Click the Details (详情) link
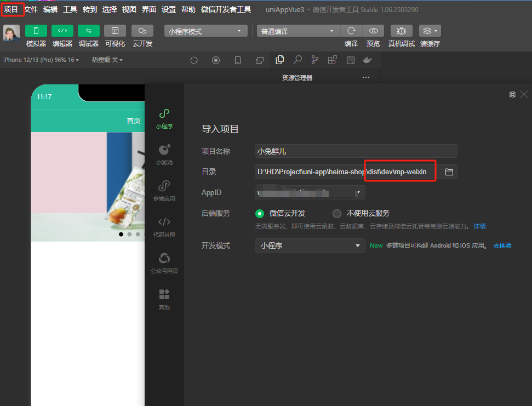Screen dimensions: 532x406 coord(479,226)
